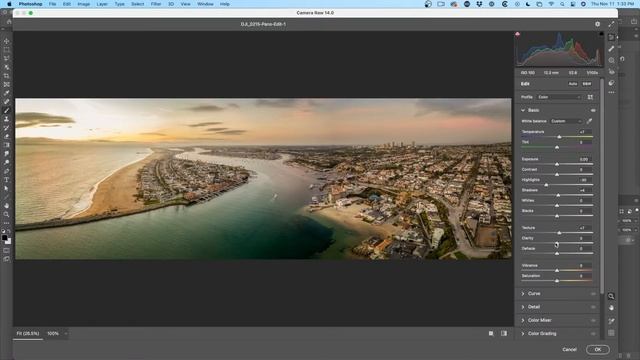Toggle Color Grading panel visibility eye
Image resolution: width=640 pixels, height=360 pixels.
[x=593, y=333]
